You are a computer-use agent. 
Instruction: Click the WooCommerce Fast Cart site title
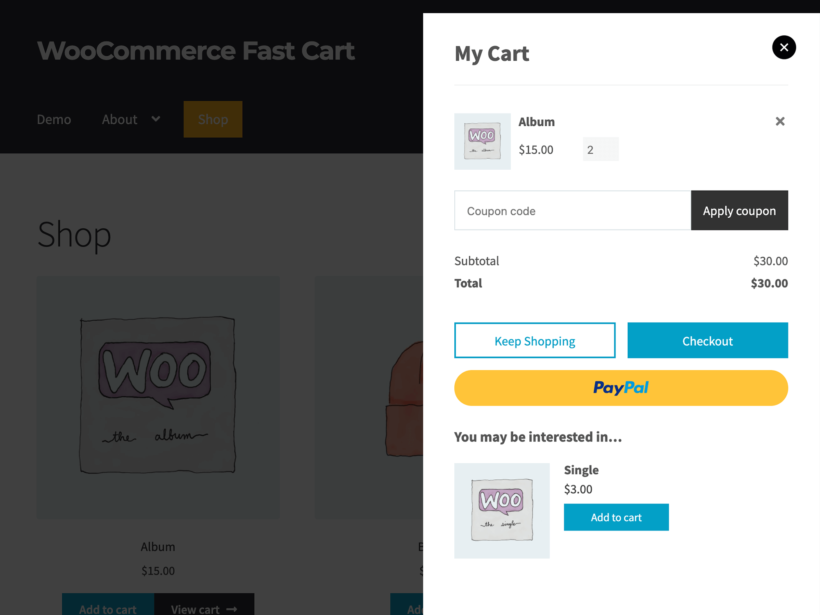195,50
